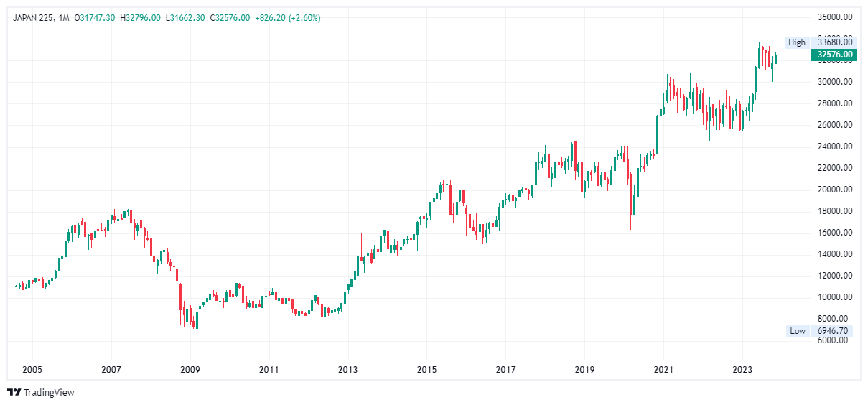Select 2013 on the time axis
This screenshot has width=868, height=405.
point(348,369)
